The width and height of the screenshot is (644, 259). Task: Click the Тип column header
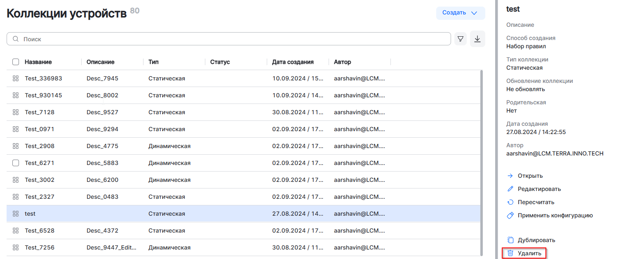coord(153,62)
